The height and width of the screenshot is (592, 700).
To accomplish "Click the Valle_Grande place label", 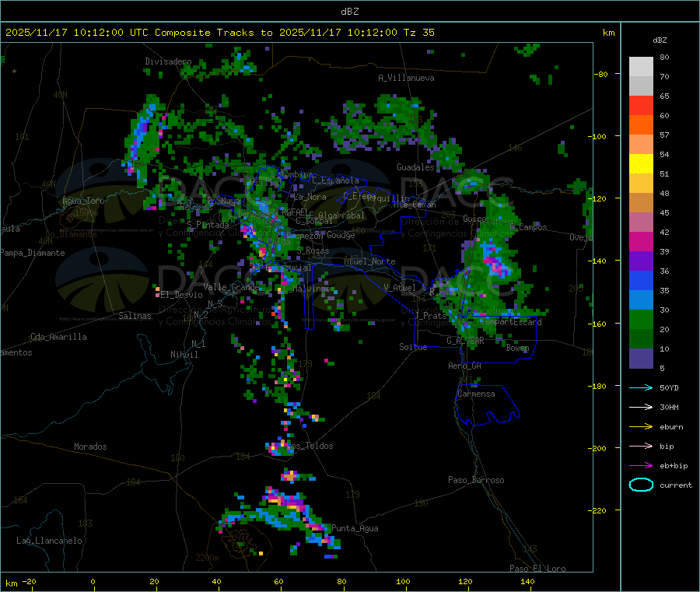I will tap(231, 286).
